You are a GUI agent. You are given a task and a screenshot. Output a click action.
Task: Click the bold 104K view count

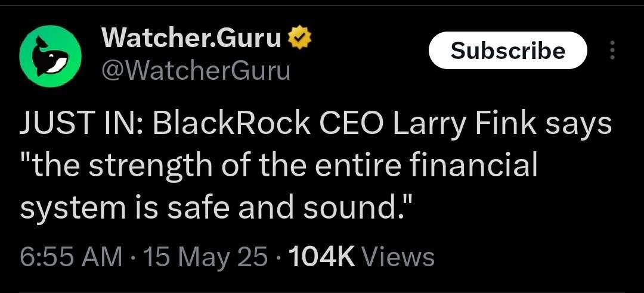pyautogui.click(x=322, y=257)
